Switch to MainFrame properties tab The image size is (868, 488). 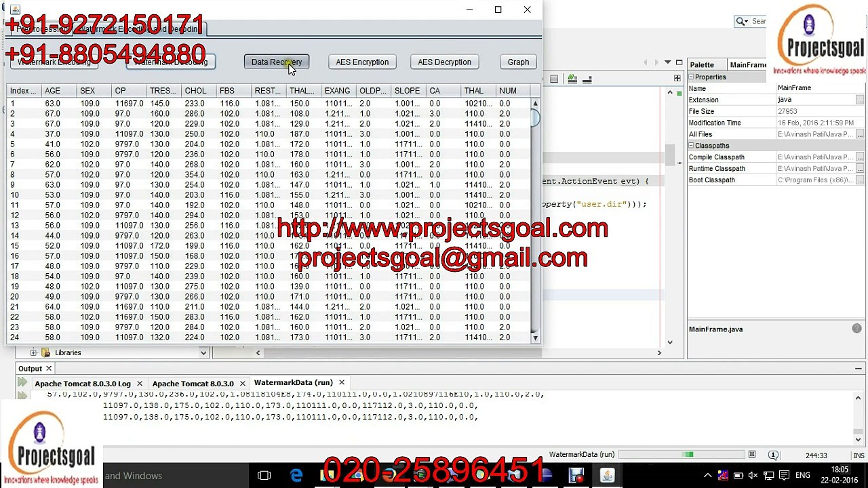tap(748, 65)
